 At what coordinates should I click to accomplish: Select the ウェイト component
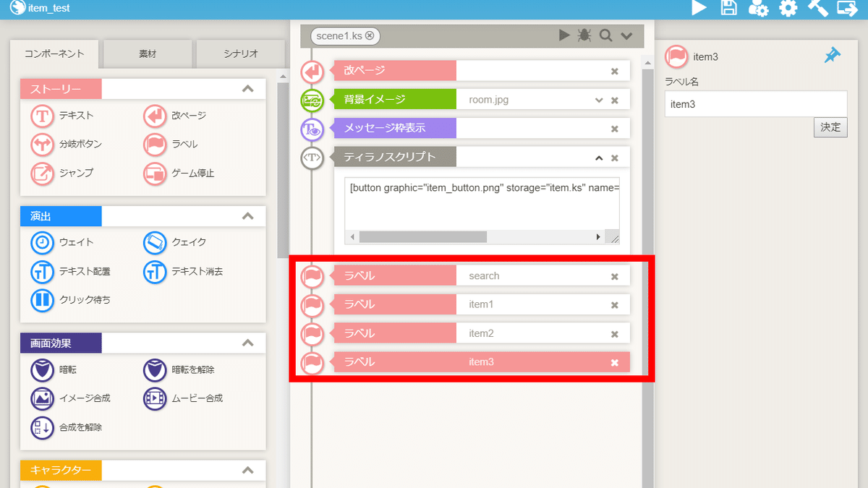click(x=62, y=242)
